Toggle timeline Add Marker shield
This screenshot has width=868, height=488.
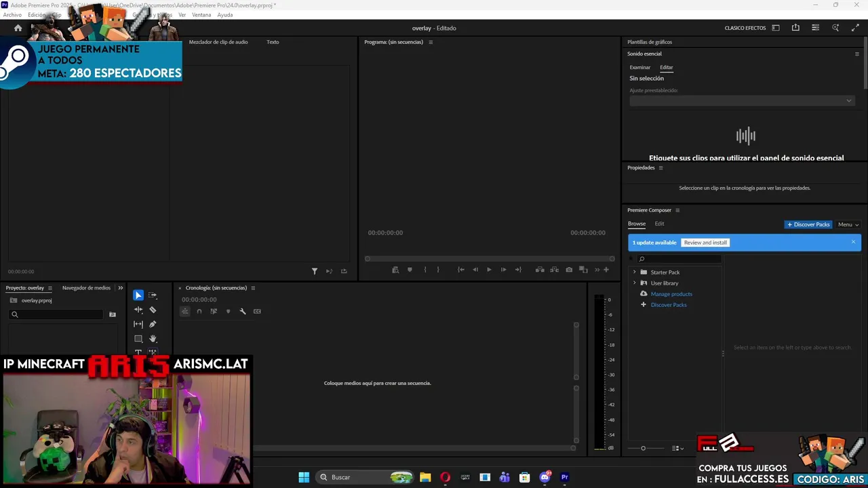click(x=228, y=311)
